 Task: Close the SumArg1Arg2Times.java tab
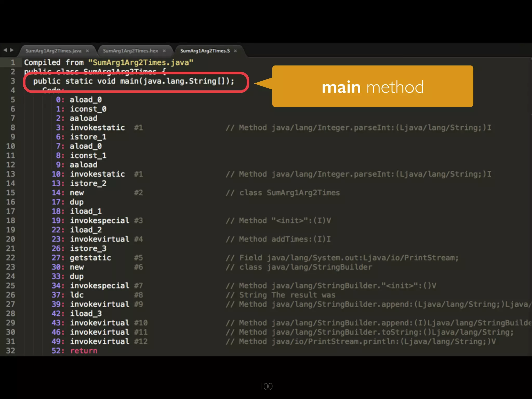87,51
